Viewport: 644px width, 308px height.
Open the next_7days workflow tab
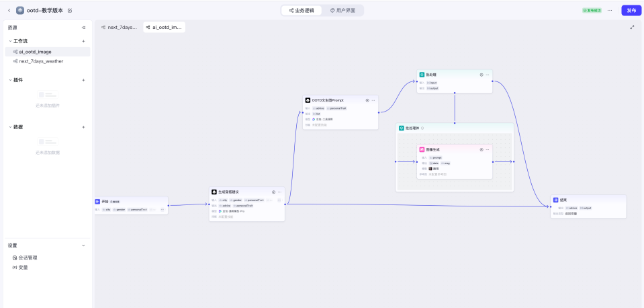[118, 28]
